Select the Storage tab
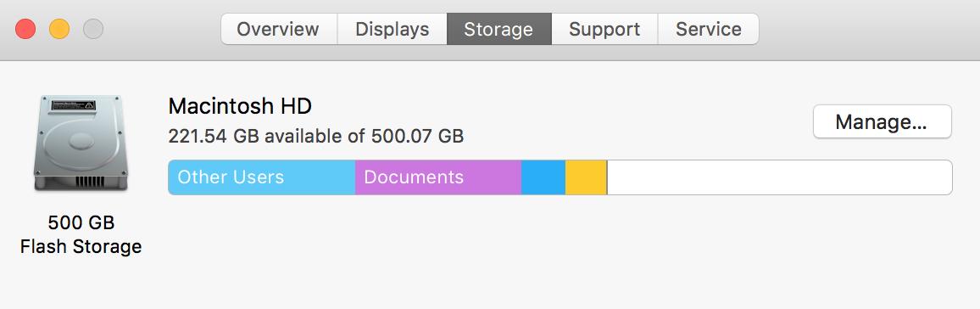 (x=498, y=30)
